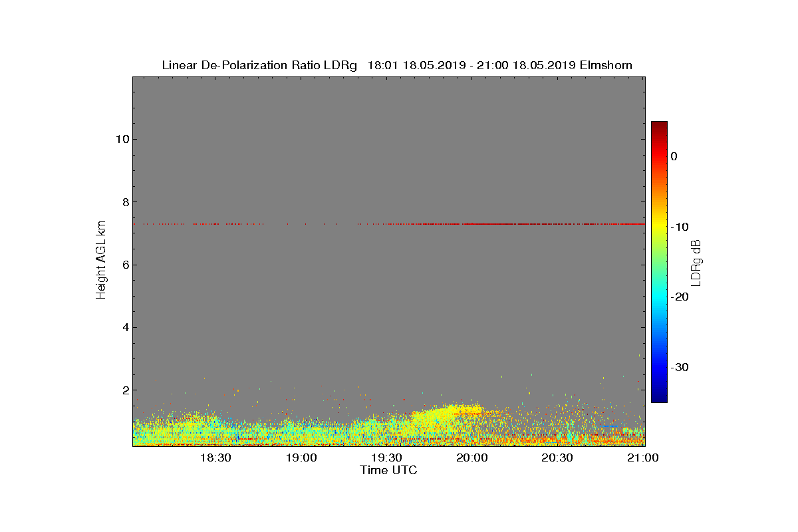798x532 pixels.
Task: Click the 21:00 time tick label
Action: coord(642,458)
